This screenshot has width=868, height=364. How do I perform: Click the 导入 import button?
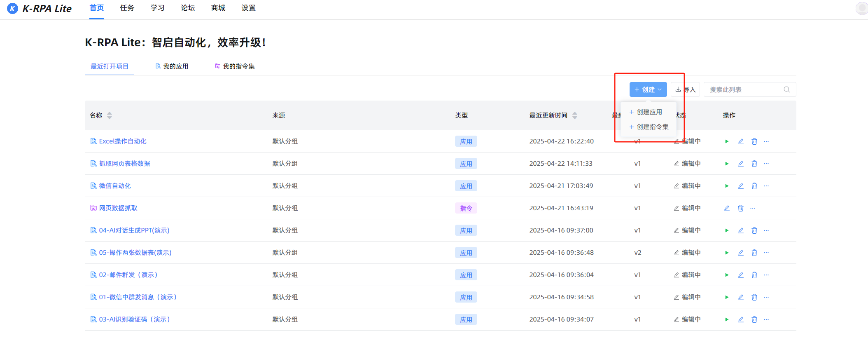pyautogui.click(x=685, y=89)
